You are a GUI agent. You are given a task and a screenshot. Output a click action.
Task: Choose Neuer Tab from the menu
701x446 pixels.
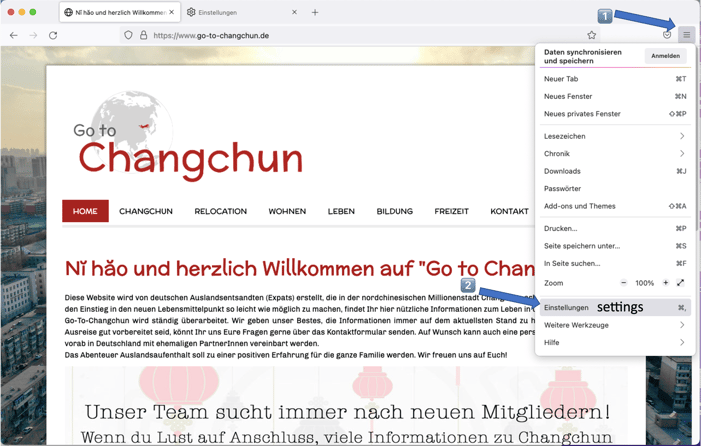point(615,79)
